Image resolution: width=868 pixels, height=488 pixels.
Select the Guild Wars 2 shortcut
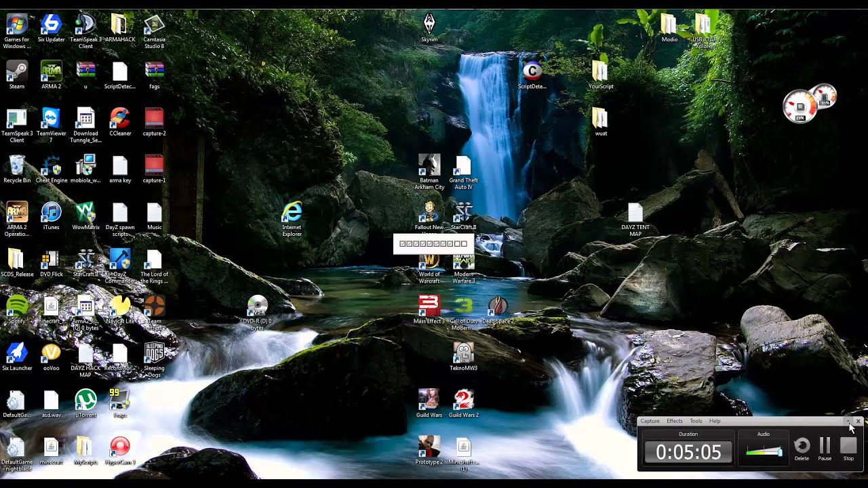464,403
